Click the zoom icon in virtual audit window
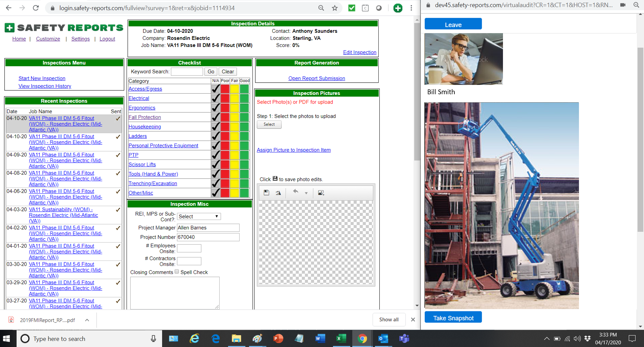644x347 pixels. [x=636, y=5]
